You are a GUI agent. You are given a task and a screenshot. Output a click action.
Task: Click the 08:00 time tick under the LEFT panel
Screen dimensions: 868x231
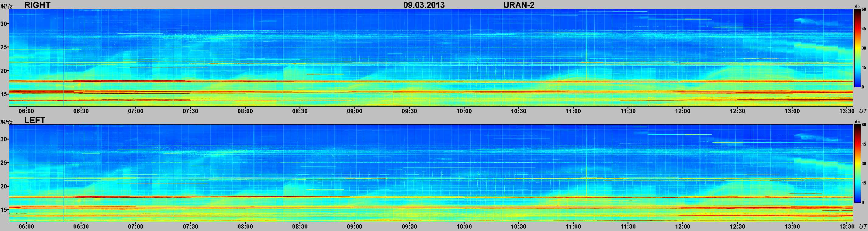pyautogui.click(x=245, y=226)
